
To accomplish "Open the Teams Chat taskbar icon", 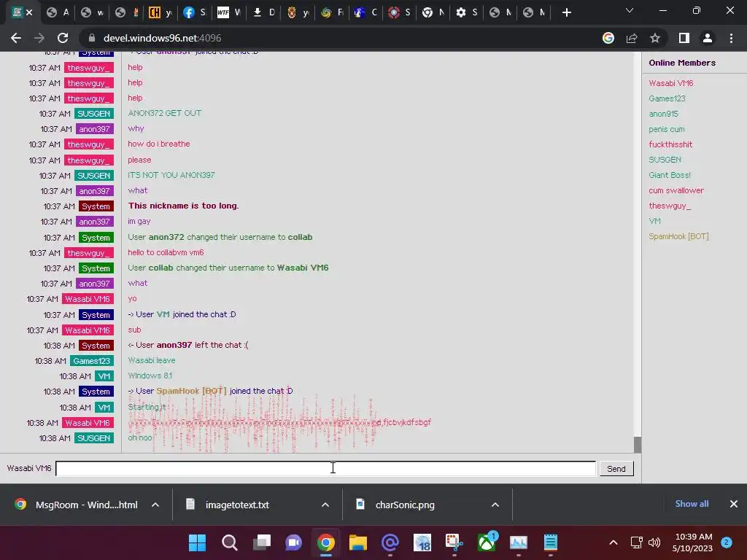I will pos(293,542).
